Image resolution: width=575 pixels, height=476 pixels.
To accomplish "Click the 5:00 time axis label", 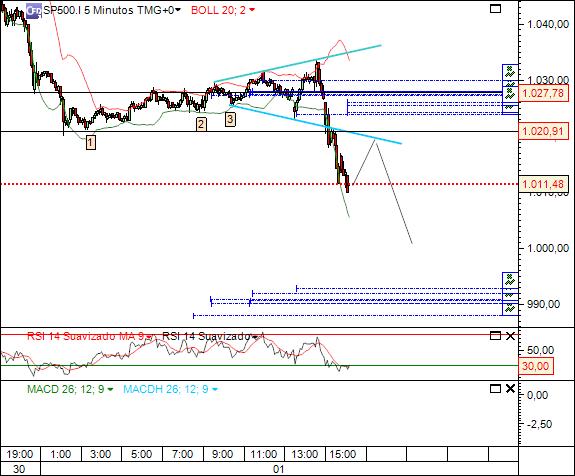I will 142,454.
